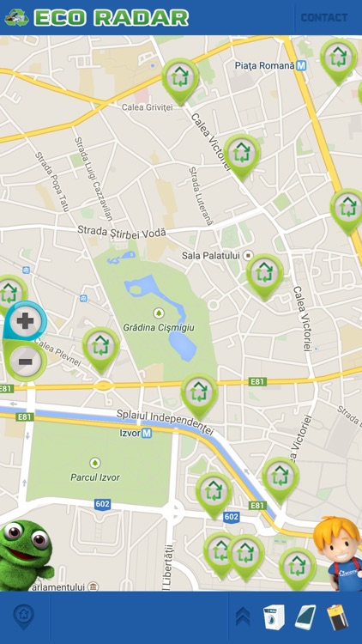Tap the blond boy mascot
The image size is (362, 644).
coord(339,553)
